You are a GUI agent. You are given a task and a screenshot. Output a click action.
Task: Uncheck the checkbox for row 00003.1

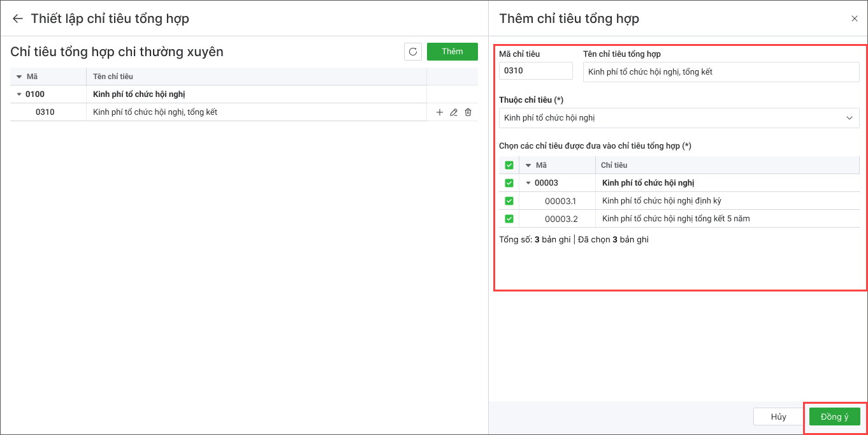509,201
